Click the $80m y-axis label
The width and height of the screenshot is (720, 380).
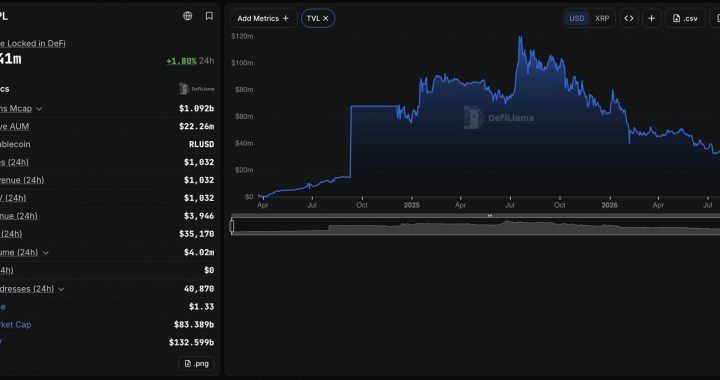pyautogui.click(x=244, y=89)
